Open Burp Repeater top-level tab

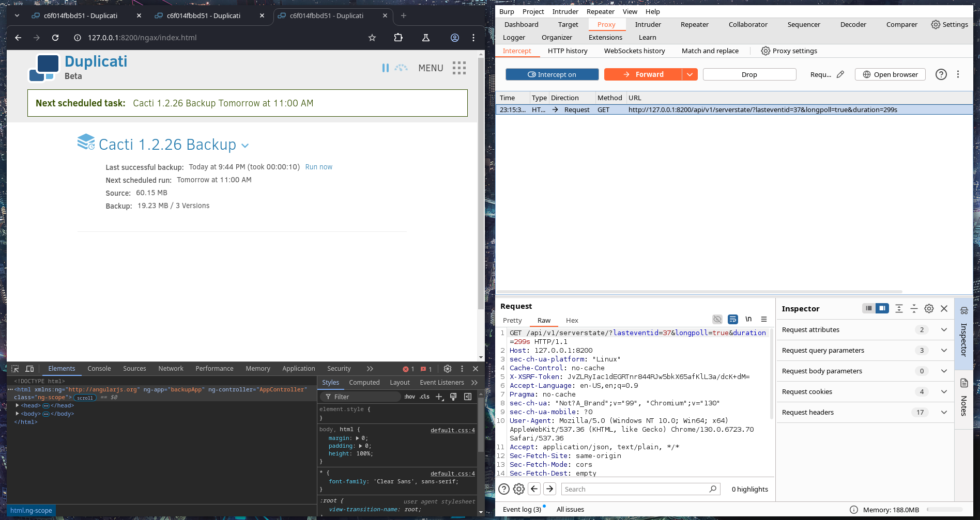(694, 24)
